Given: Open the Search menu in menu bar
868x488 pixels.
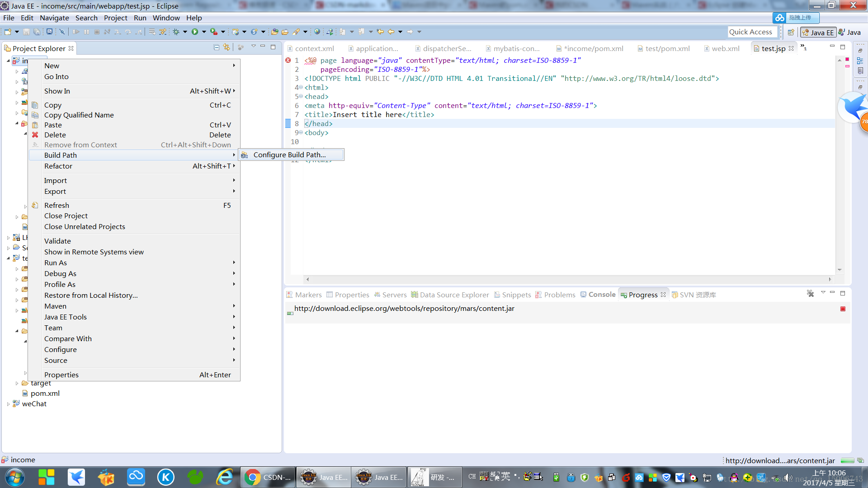Looking at the screenshot, I should click(86, 18).
